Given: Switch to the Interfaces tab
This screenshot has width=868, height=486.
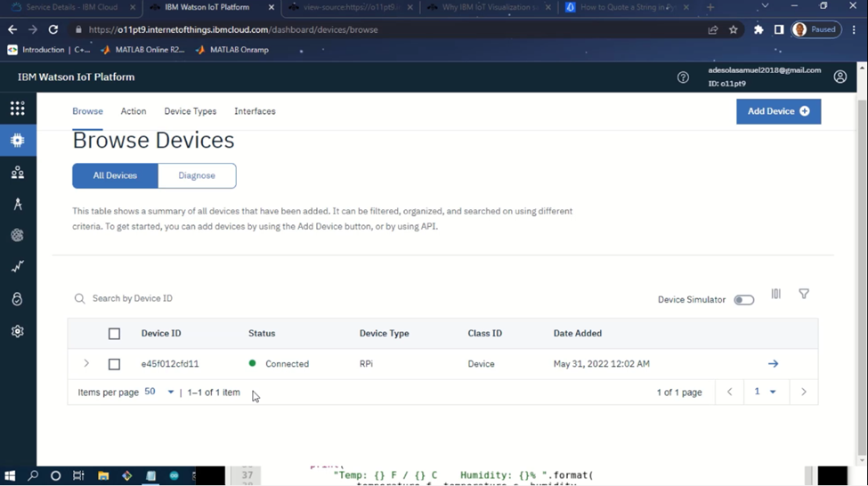Looking at the screenshot, I should point(255,111).
